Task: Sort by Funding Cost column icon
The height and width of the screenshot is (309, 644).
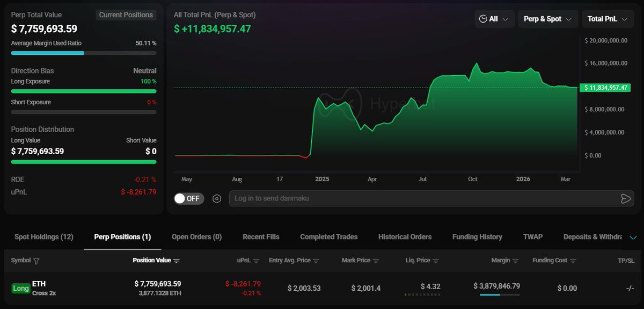Action: (x=573, y=261)
